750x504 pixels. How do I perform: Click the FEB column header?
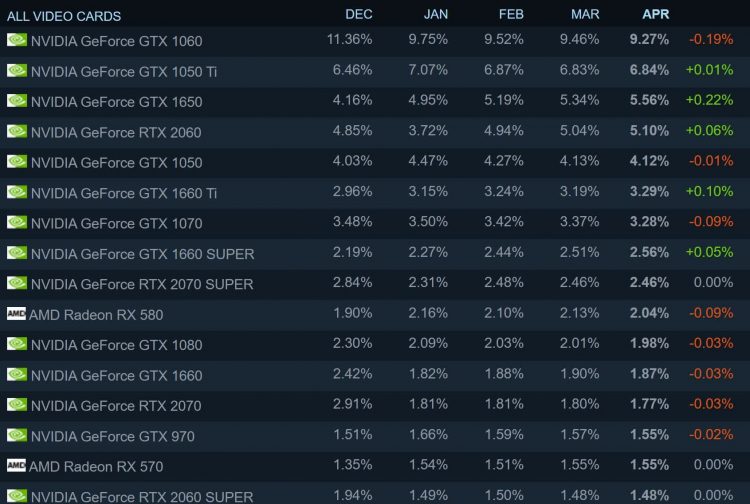coord(511,14)
